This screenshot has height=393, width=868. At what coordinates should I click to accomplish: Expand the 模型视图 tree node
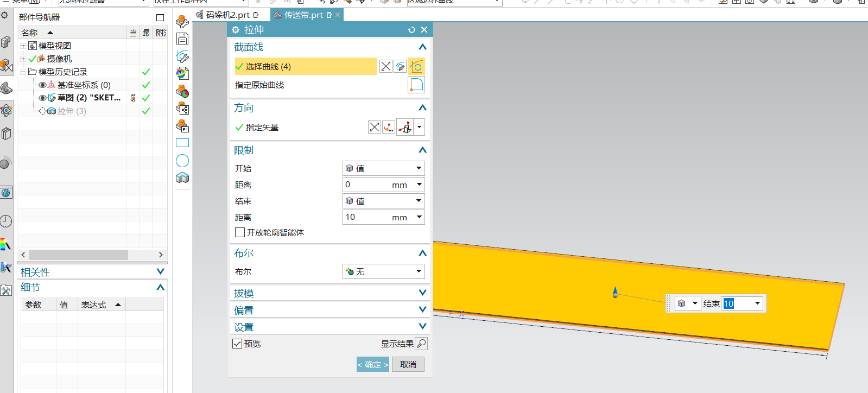coord(23,46)
